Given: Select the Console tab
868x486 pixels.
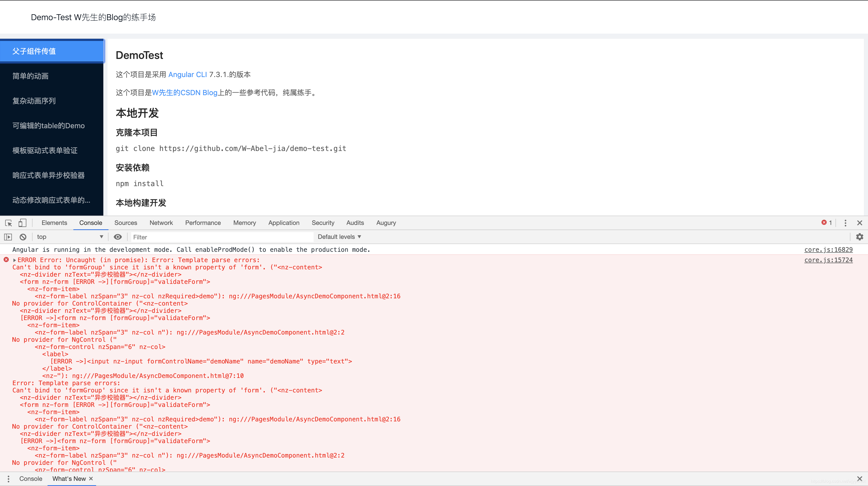Looking at the screenshot, I should pos(91,222).
